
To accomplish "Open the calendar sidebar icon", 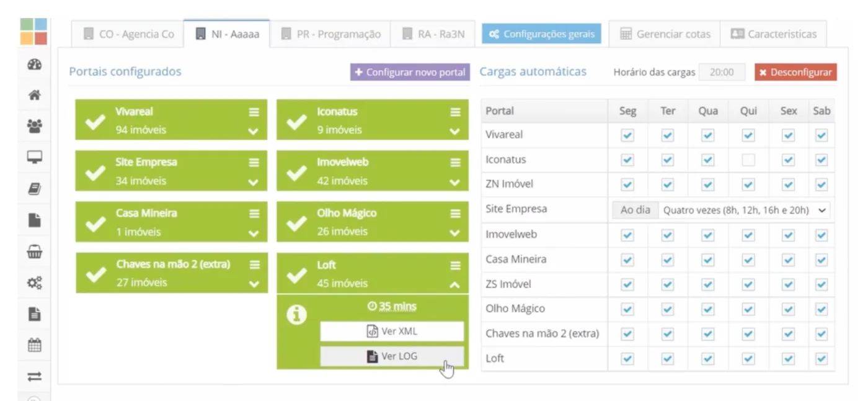I will tap(35, 345).
